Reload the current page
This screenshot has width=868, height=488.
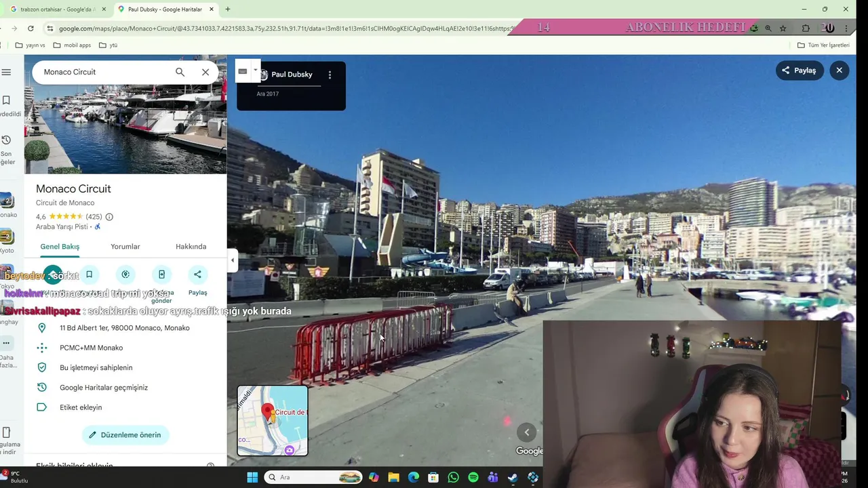(x=31, y=28)
